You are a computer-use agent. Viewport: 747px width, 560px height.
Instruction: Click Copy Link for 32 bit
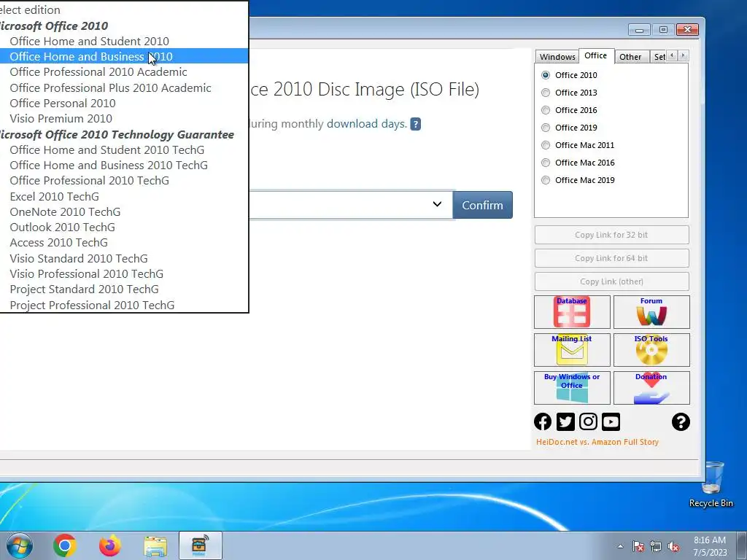(612, 235)
